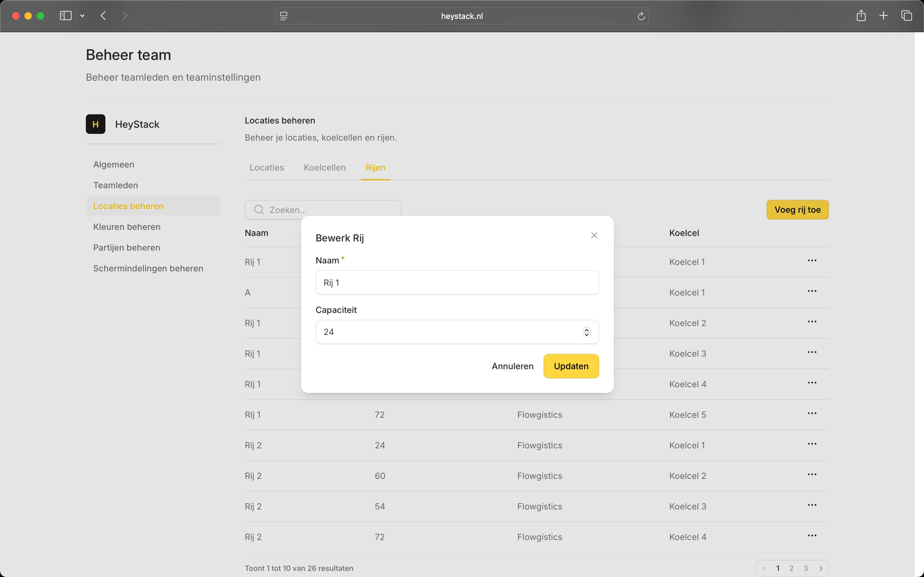Click the Koelcel 5 cell
924x577 pixels.
point(687,415)
